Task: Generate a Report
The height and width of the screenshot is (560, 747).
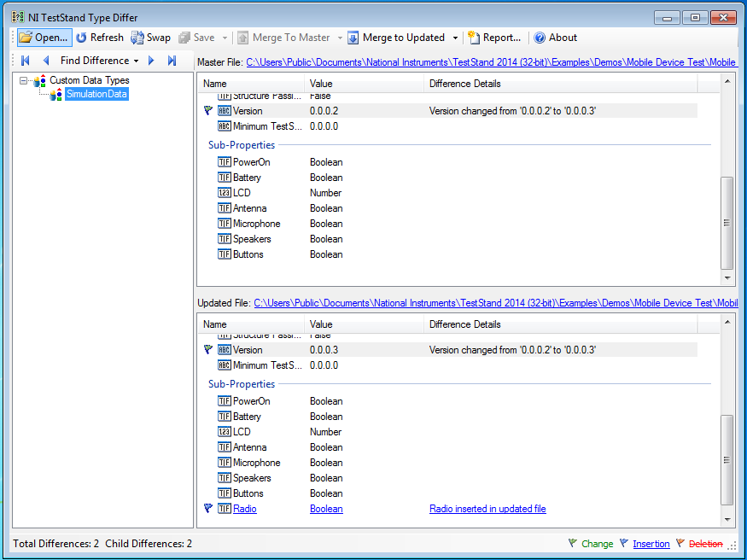Action: [x=494, y=38]
